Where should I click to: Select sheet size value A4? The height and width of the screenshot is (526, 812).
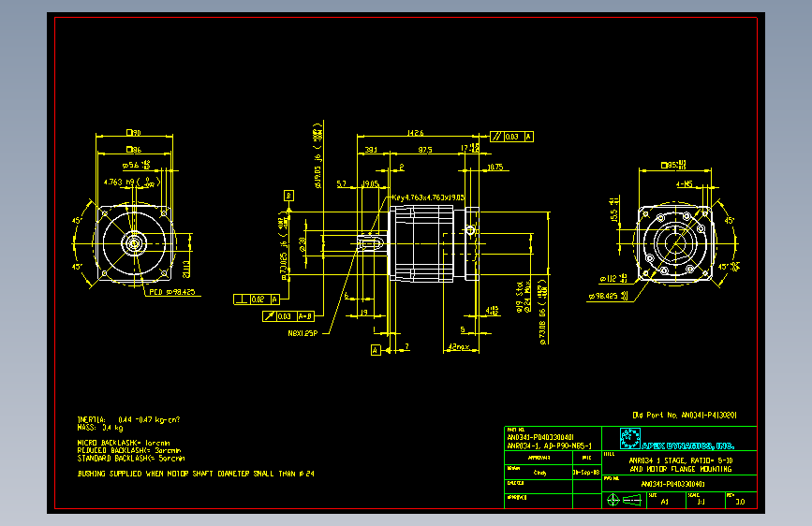665,502
